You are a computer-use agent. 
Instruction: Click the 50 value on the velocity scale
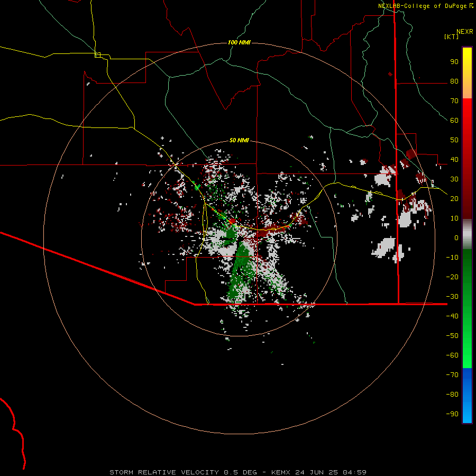coord(454,140)
